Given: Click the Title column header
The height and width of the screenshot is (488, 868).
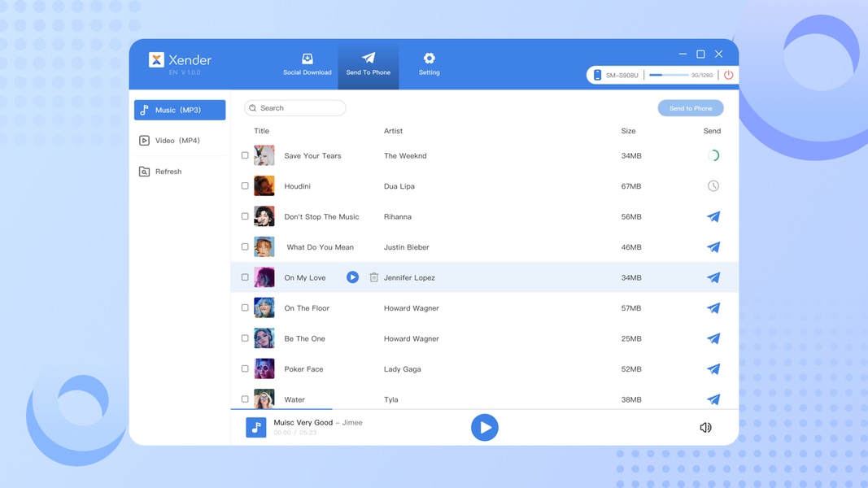Looking at the screenshot, I should [261, 131].
